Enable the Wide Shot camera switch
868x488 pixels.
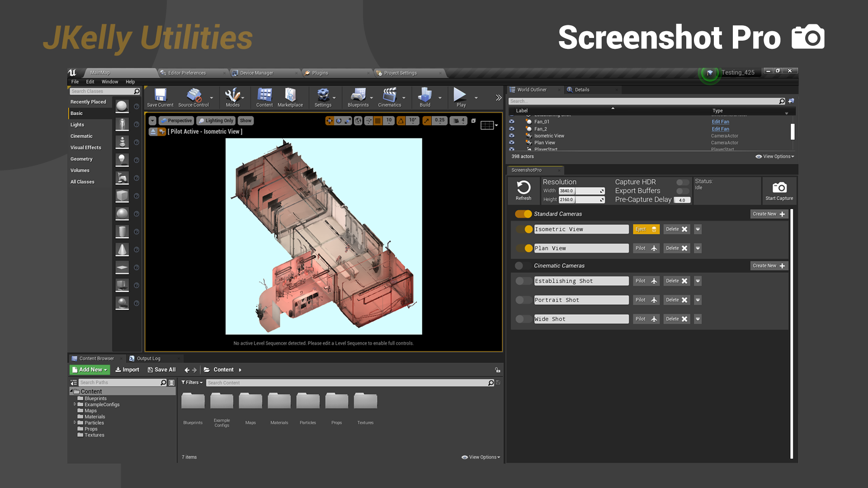point(524,319)
